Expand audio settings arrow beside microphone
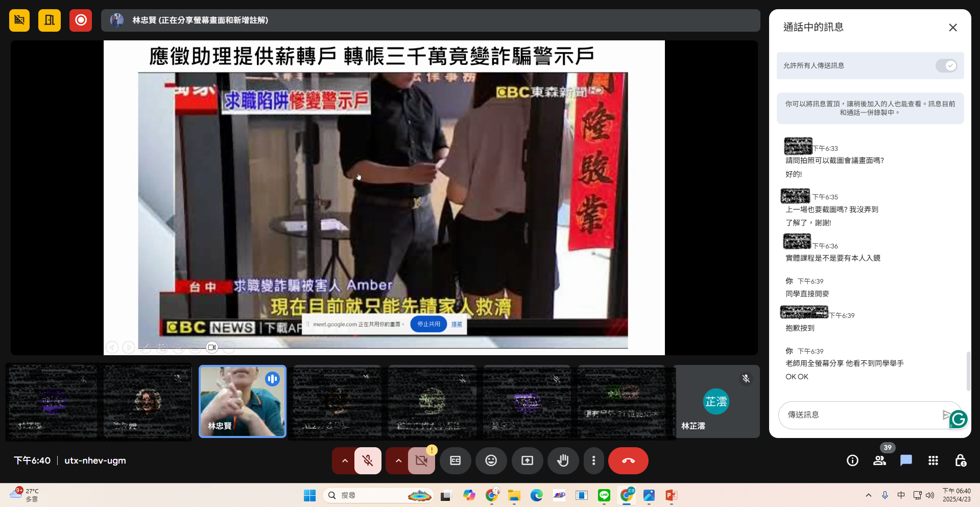 click(x=345, y=460)
